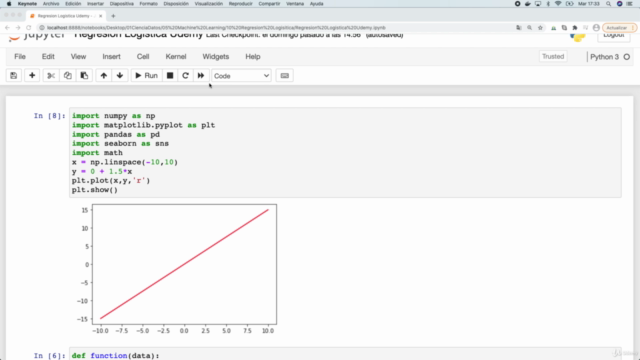The image size is (640, 360).
Task: Open the Wi-Fi status menu
Action: pos(558,4)
